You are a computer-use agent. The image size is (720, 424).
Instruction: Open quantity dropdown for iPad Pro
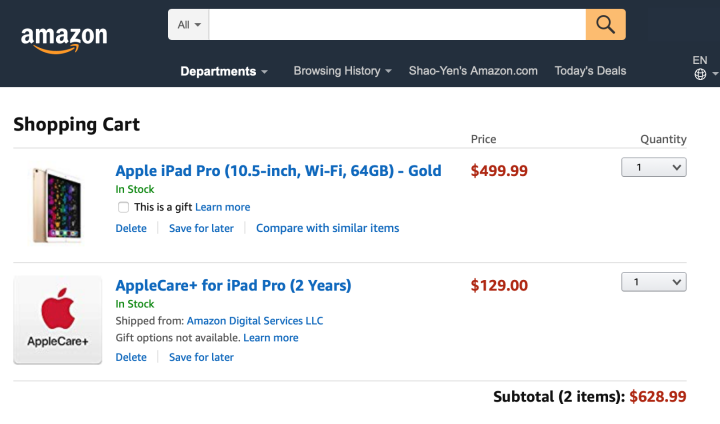pos(653,167)
